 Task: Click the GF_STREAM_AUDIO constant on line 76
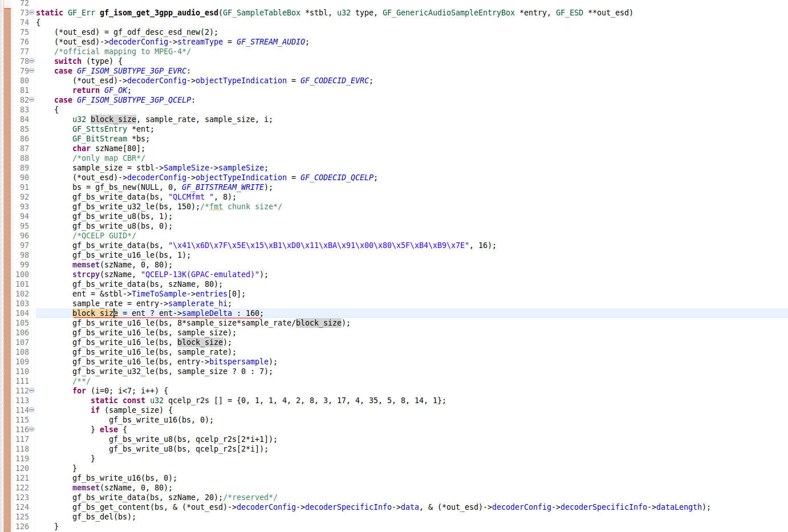coord(270,42)
